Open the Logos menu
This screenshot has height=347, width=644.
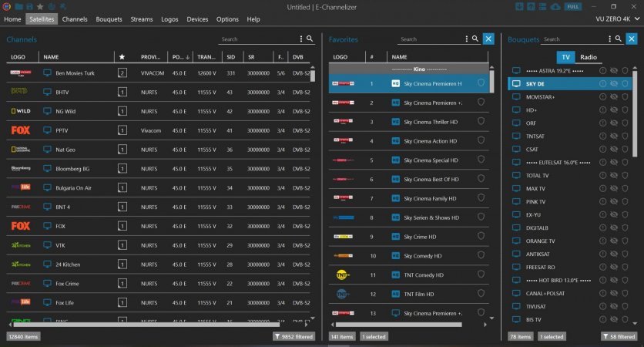click(169, 19)
